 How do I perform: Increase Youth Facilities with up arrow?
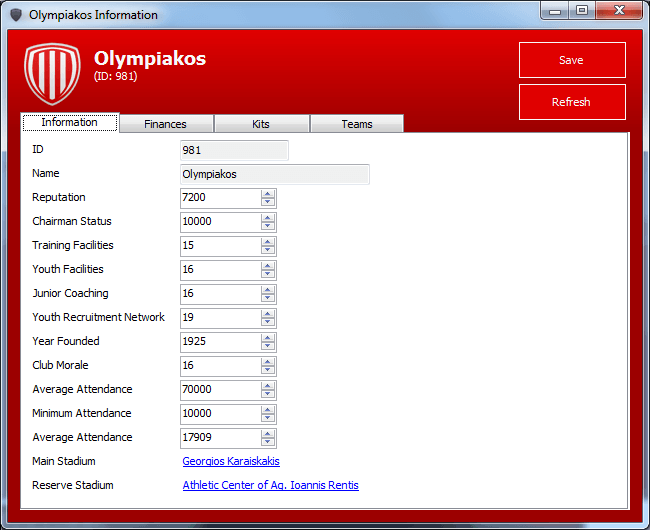(268, 266)
